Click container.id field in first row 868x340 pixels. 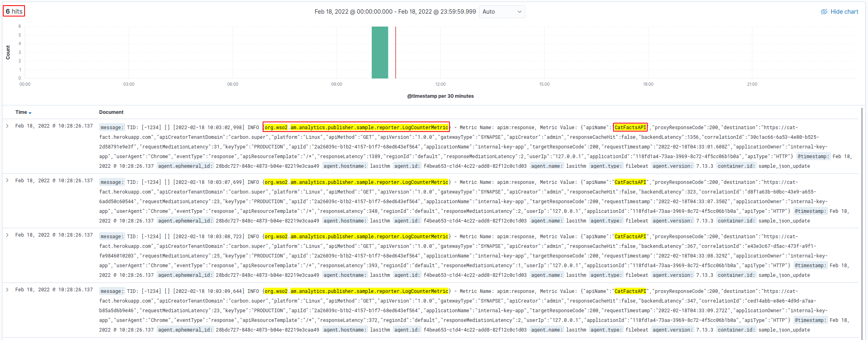736,166
